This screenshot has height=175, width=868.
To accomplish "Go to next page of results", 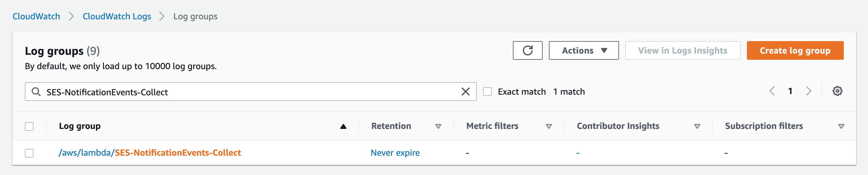I will pyautogui.click(x=809, y=91).
